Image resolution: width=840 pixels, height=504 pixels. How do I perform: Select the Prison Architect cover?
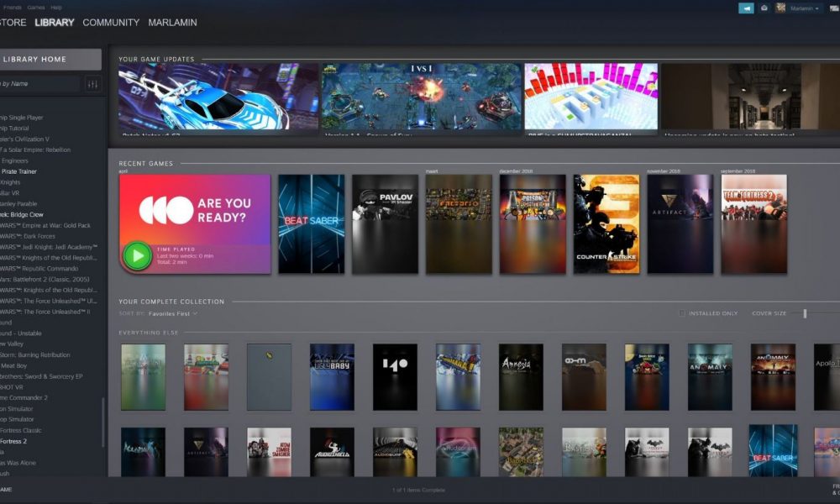533,224
